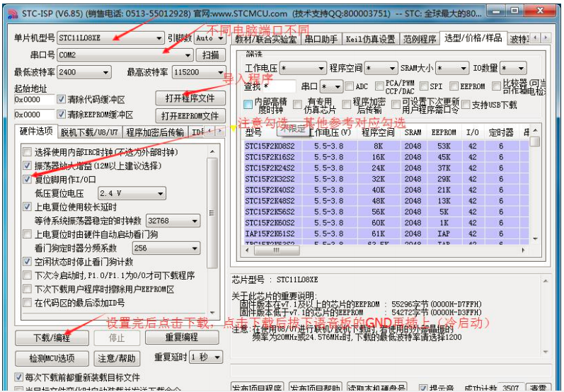Open the 程序空间 filter dropdown
This screenshot has height=392, width=564.
coord(381,68)
